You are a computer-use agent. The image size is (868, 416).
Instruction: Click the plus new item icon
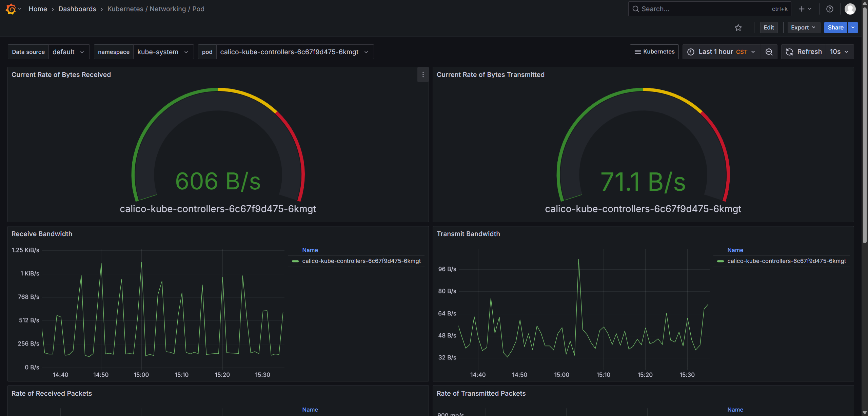802,9
